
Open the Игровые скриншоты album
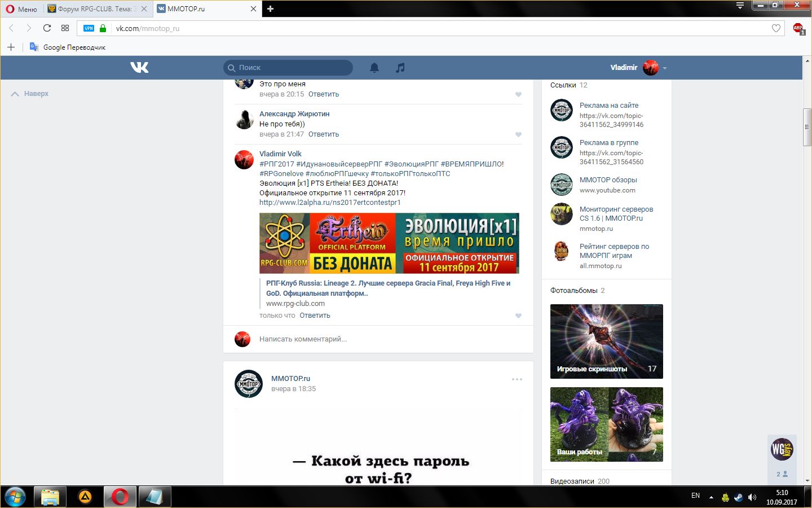(607, 341)
